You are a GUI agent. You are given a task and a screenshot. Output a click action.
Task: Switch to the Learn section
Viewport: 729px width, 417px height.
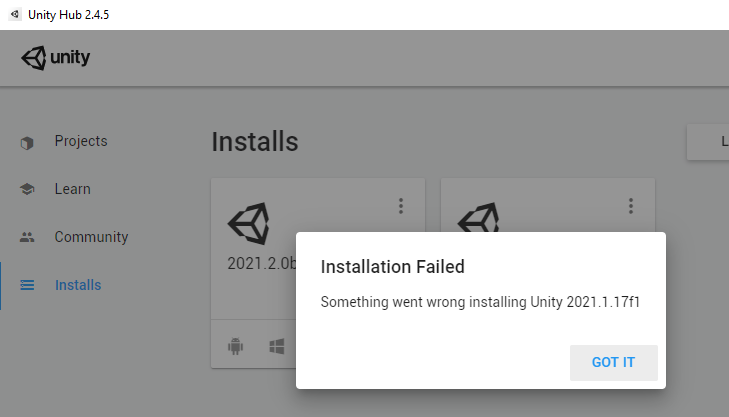[x=72, y=189]
